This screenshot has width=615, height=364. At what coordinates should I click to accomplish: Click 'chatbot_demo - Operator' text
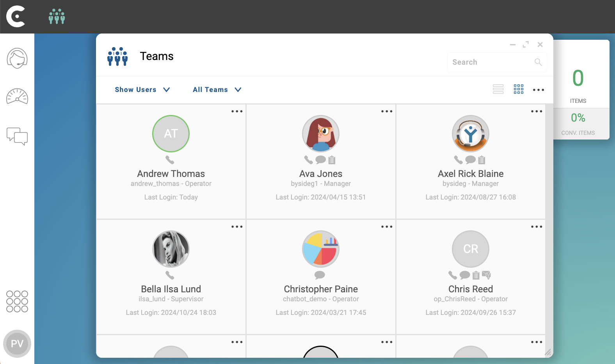point(321,299)
